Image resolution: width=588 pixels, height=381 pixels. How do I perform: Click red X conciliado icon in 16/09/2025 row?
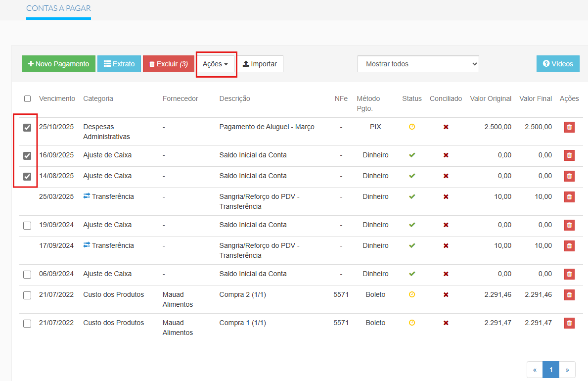click(x=446, y=155)
